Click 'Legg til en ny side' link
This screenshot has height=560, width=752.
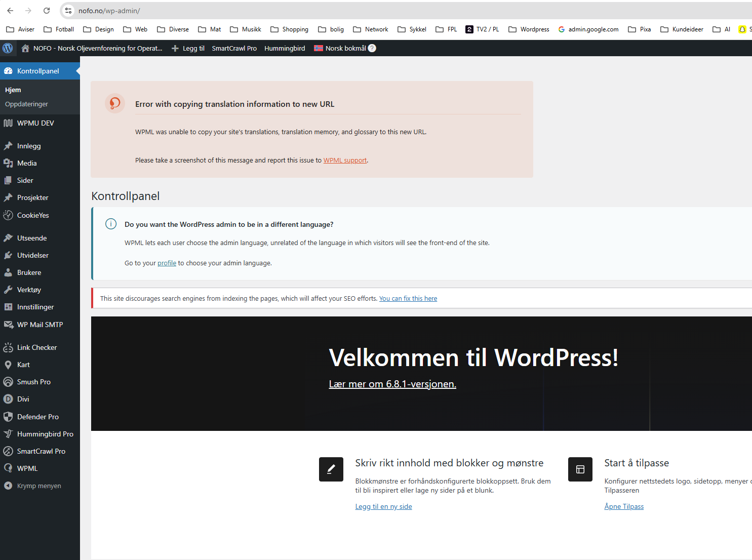coord(383,506)
